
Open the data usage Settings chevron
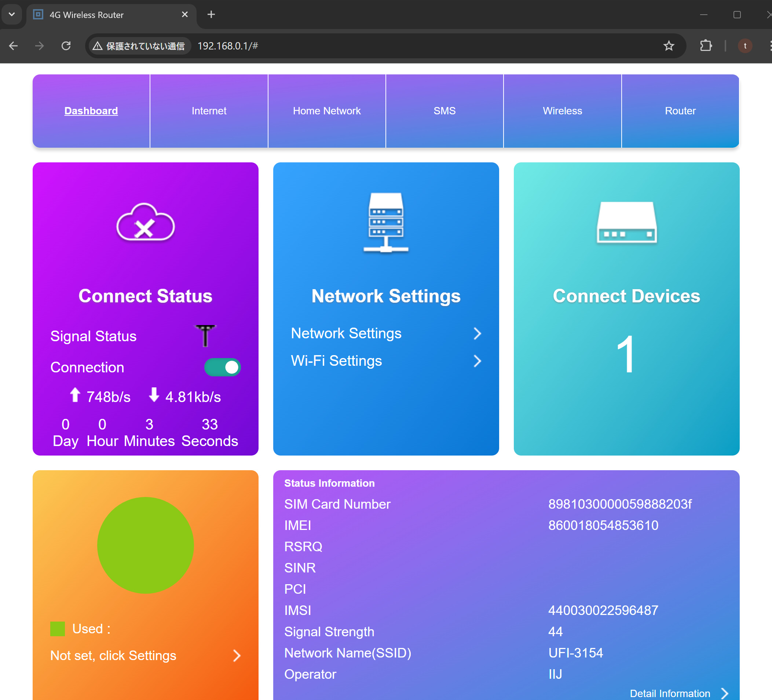click(x=237, y=656)
